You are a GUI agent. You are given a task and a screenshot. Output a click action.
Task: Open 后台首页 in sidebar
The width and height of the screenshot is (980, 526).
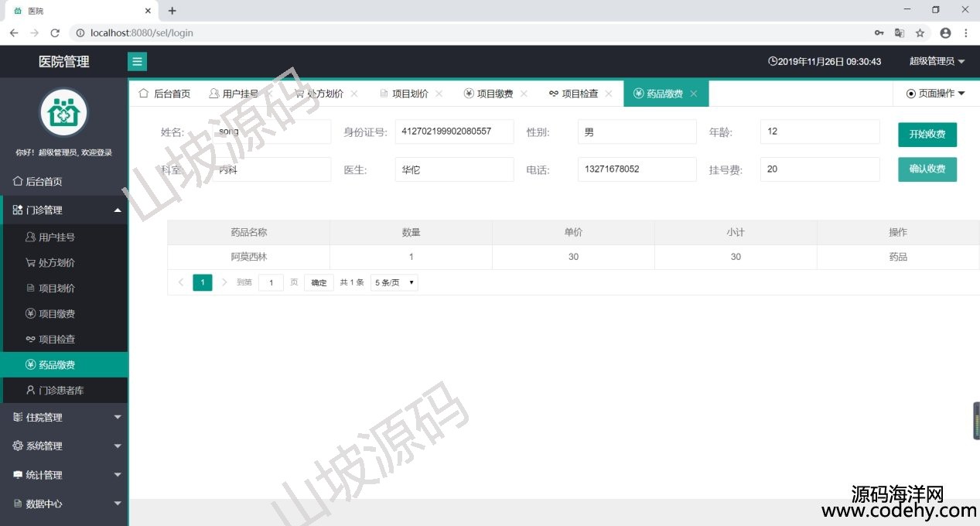(64, 181)
